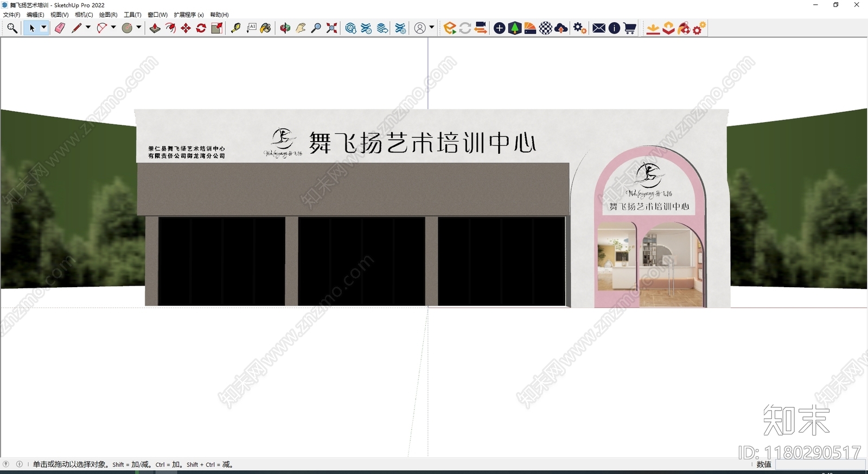The image size is (868, 474).
Task: Open Extension Warehouse icon
Action: tap(367, 28)
